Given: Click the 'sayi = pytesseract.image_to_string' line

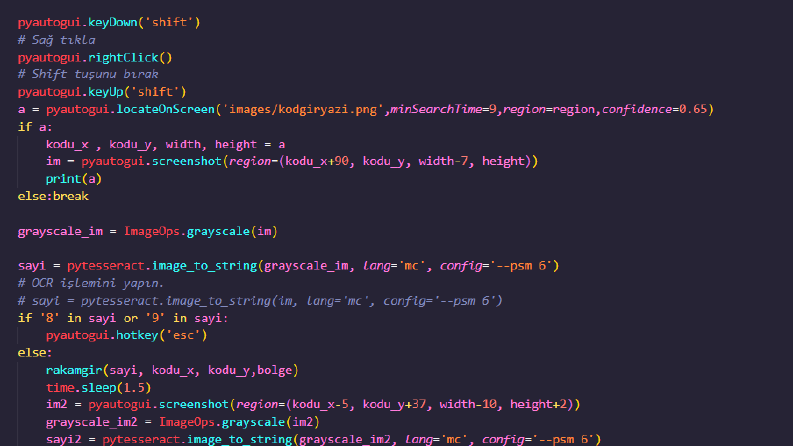Looking at the screenshot, I should 288,266.
